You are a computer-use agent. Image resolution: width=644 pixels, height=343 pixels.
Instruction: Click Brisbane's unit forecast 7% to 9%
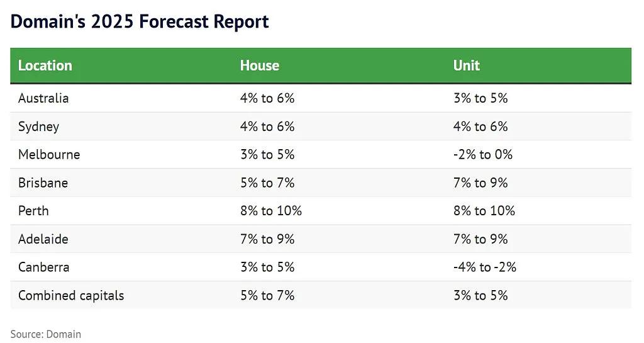coord(480,183)
